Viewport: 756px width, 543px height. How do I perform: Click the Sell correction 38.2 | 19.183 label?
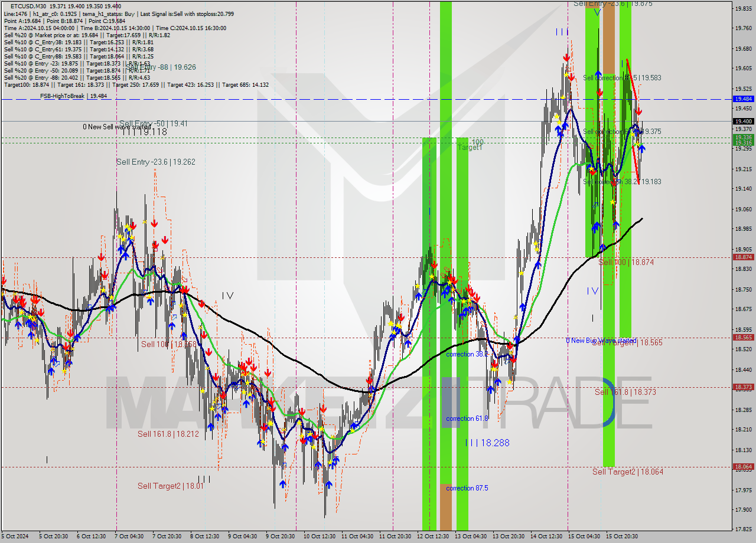point(622,182)
